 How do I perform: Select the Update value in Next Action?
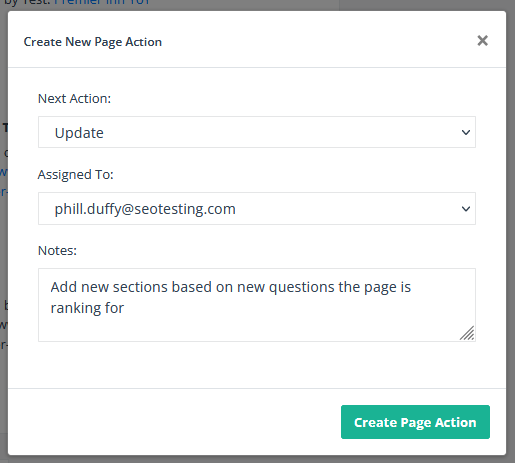pyautogui.click(x=79, y=133)
